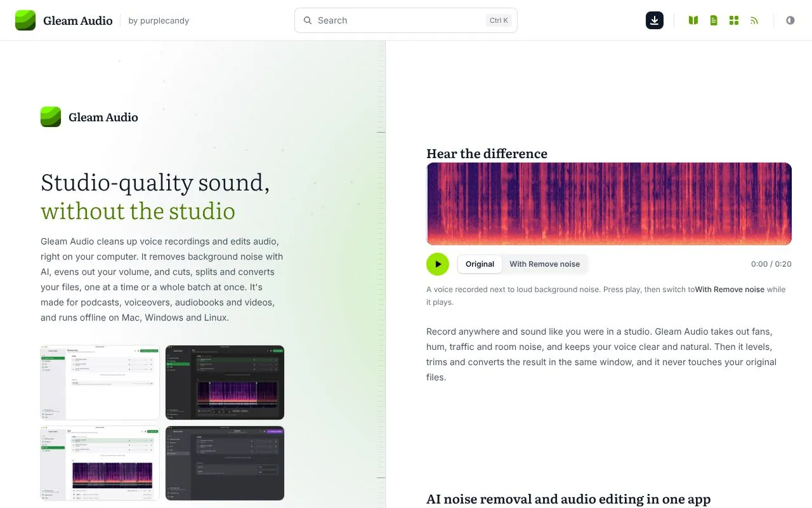
Task: Open the dark screenshot thumbnail showing a spectrogram
Action: click(225, 382)
